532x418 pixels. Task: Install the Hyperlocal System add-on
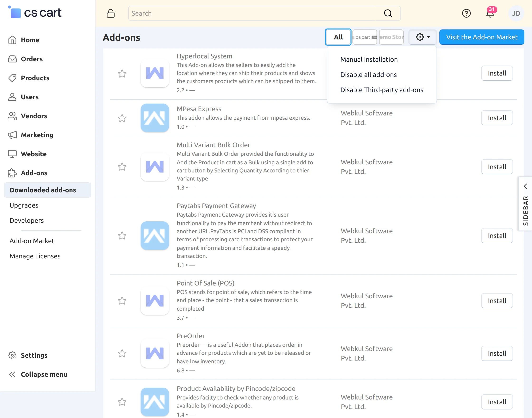(497, 73)
